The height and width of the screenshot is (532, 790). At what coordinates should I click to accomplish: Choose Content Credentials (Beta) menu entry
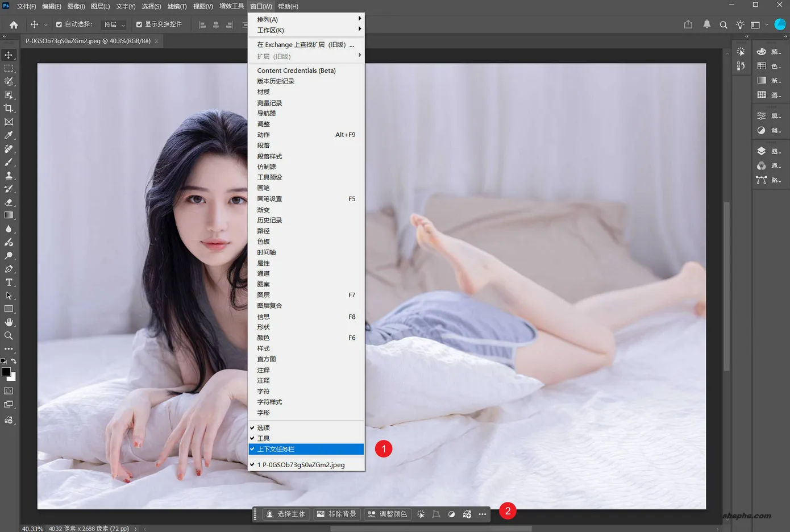[x=306, y=70]
